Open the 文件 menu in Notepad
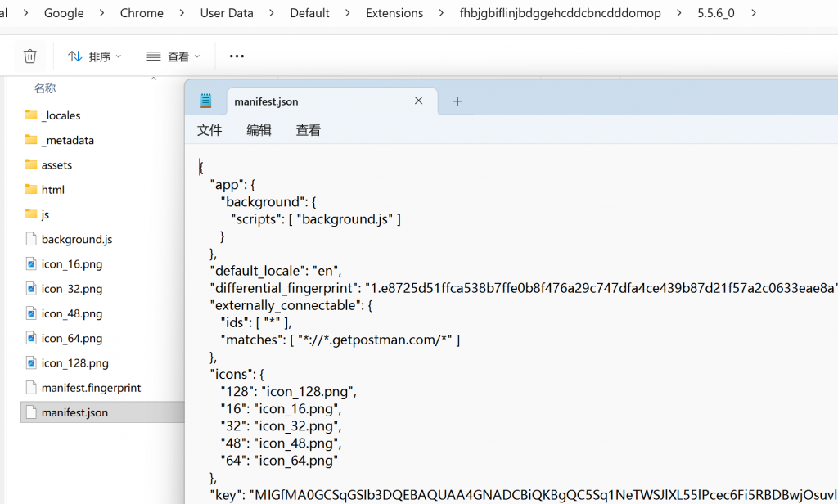The image size is (838, 504). 209,130
